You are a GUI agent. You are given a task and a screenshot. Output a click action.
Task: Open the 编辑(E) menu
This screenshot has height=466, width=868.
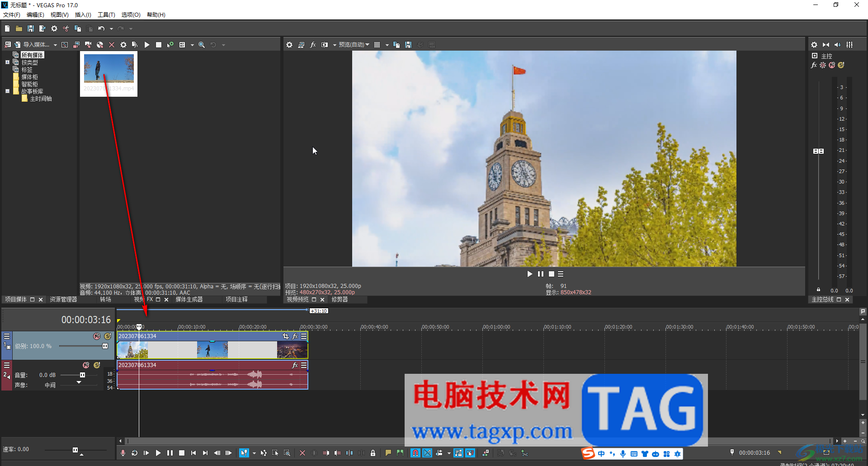(35, 15)
